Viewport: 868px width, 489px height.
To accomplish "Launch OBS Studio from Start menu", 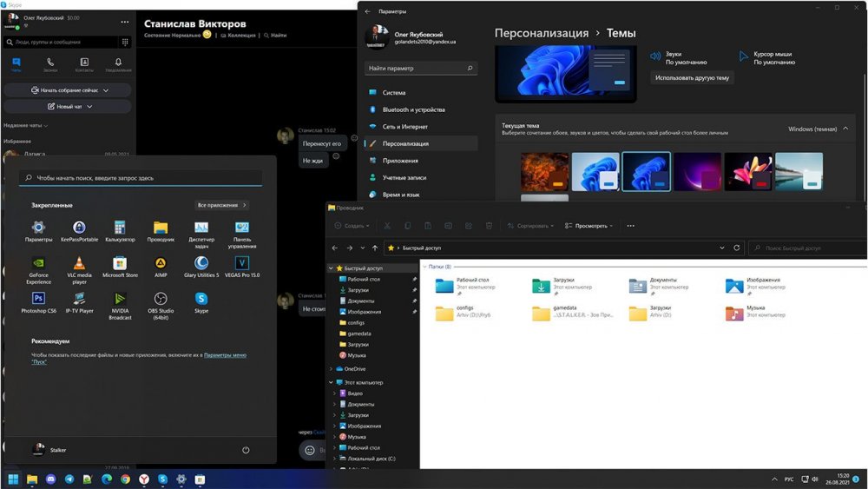I will pyautogui.click(x=161, y=299).
